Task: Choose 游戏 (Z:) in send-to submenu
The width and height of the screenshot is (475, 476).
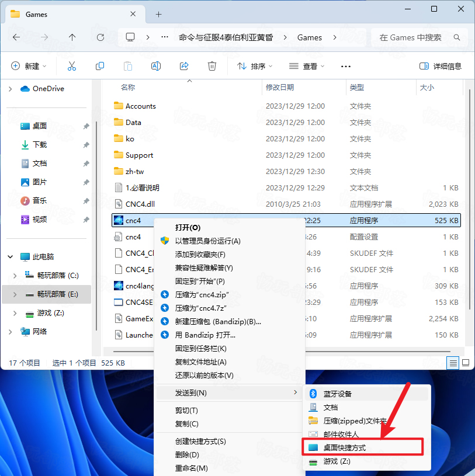Action: [x=366, y=461]
